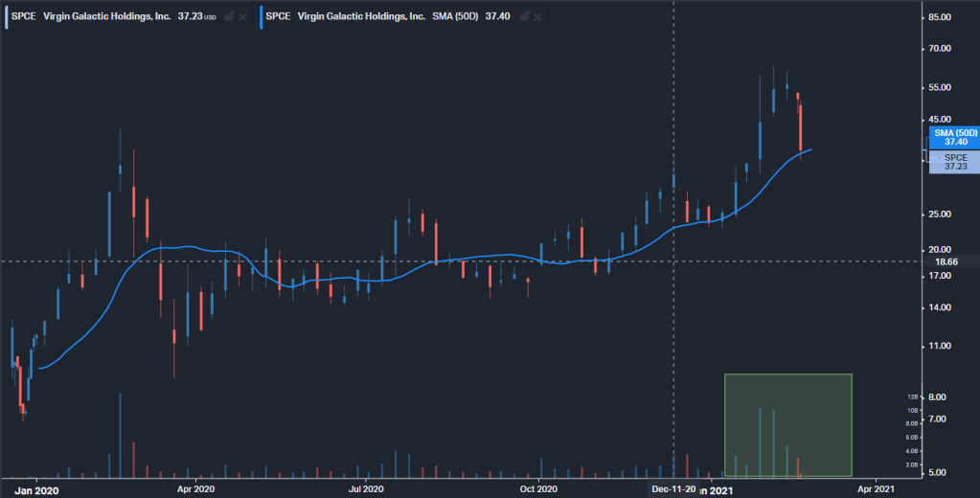Click the blue color bar of SMA legend
The width and height of the screenshot is (980, 498).
click(259, 16)
